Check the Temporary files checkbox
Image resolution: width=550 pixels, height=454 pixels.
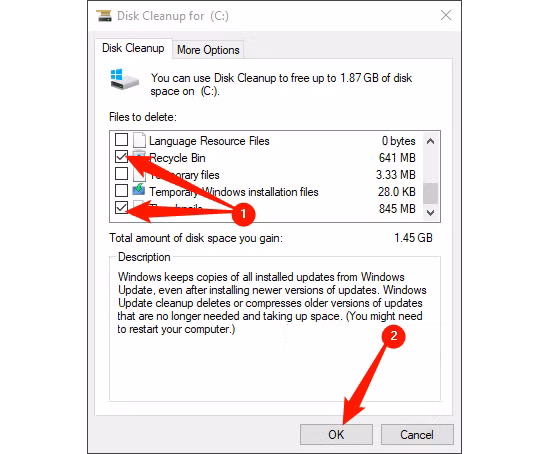pyautogui.click(x=121, y=173)
